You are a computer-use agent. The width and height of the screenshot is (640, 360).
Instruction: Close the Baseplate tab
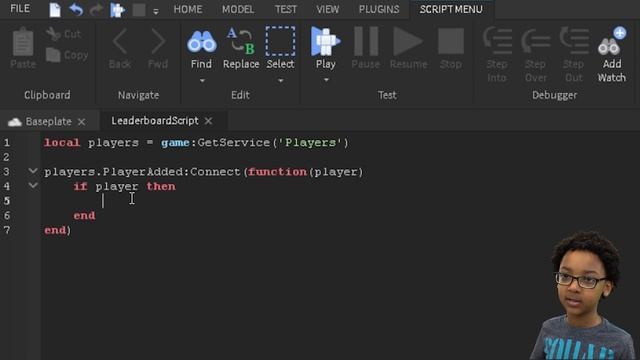pos(82,122)
